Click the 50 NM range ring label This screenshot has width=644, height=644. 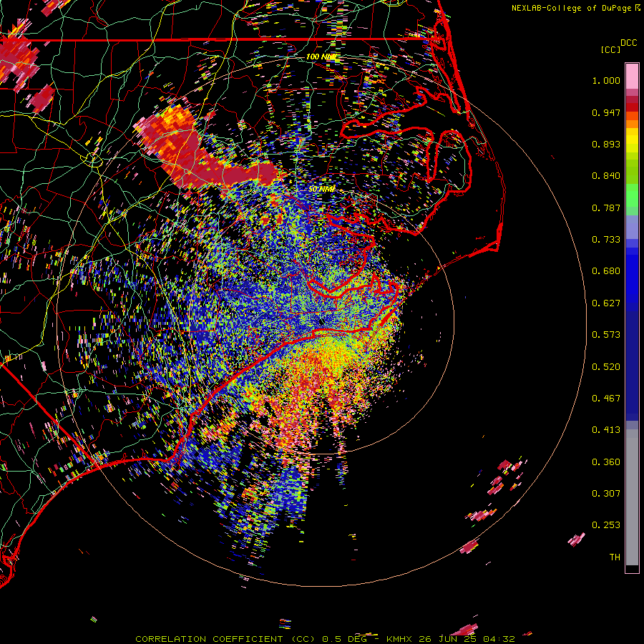[321, 189]
